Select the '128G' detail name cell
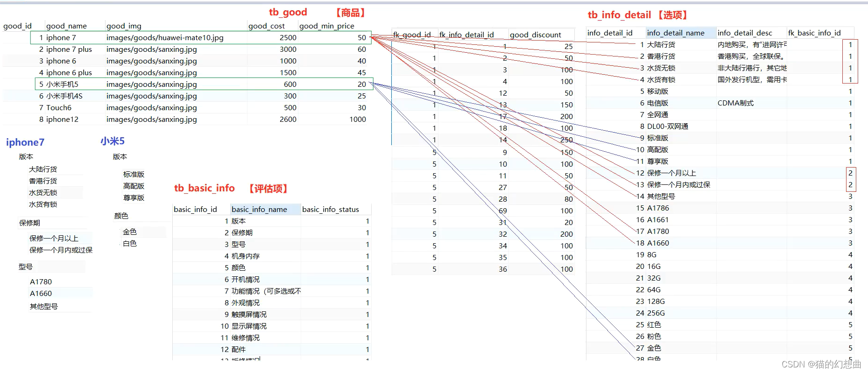The width and height of the screenshot is (868, 373). [656, 302]
